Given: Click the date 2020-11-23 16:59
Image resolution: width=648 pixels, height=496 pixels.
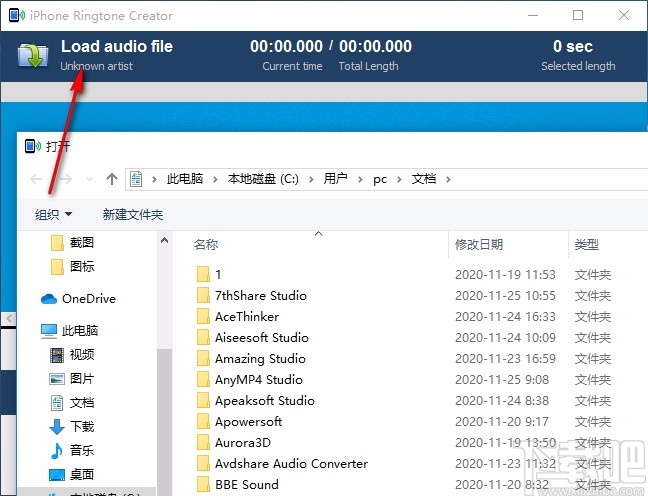Looking at the screenshot, I should [505, 359].
